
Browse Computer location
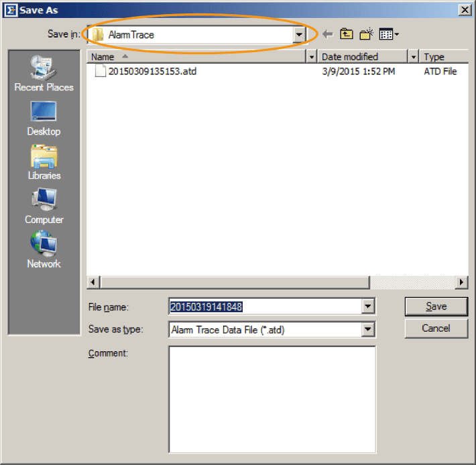point(44,206)
